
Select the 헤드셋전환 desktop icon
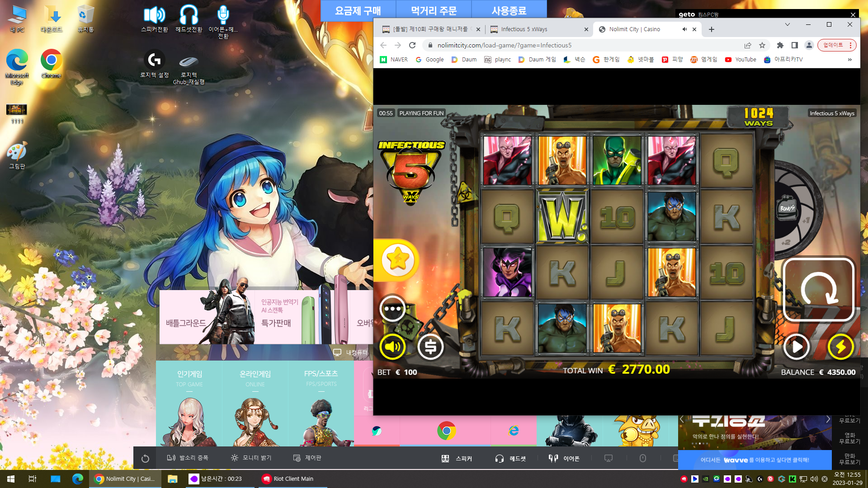coord(189,19)
